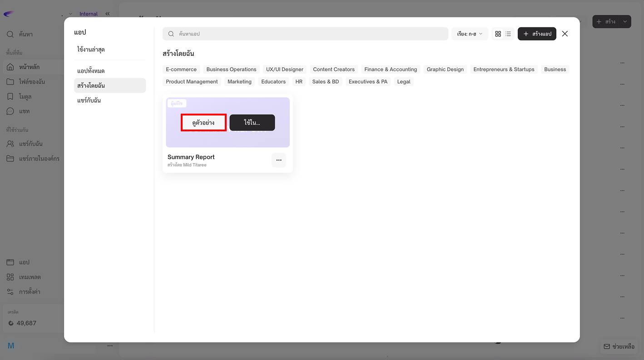644x360 pixels.
Task: Focus the app search input field
Action: [309, 34]
